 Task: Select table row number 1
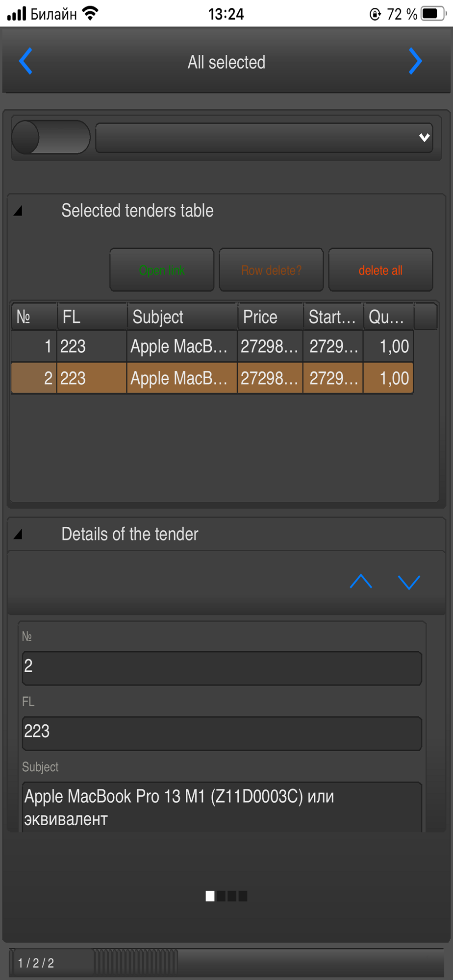tap(212, 346)
